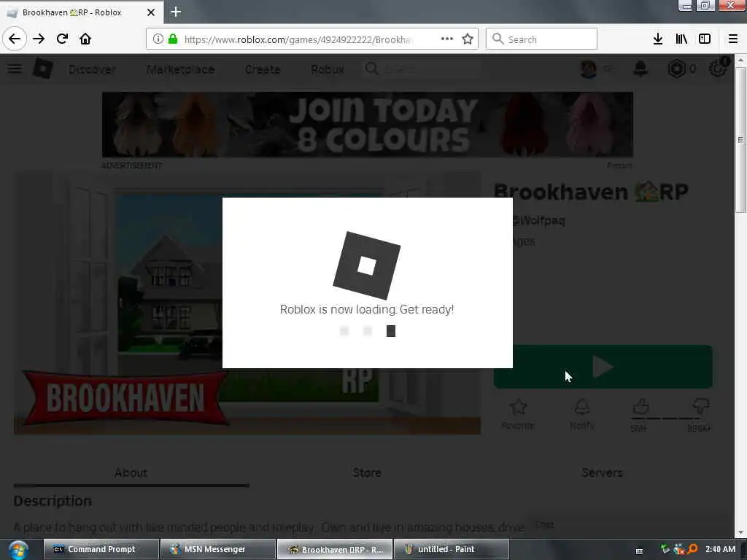The image size is (747, 560).
Task: Enable Notify bell for Brookhaven
Action: click(x=582, y=414)
